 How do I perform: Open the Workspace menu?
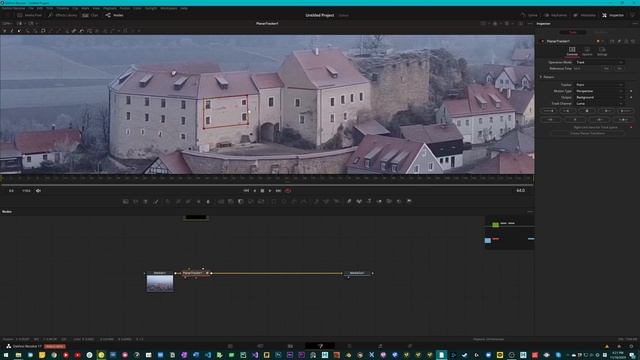[x=169, y=8]
